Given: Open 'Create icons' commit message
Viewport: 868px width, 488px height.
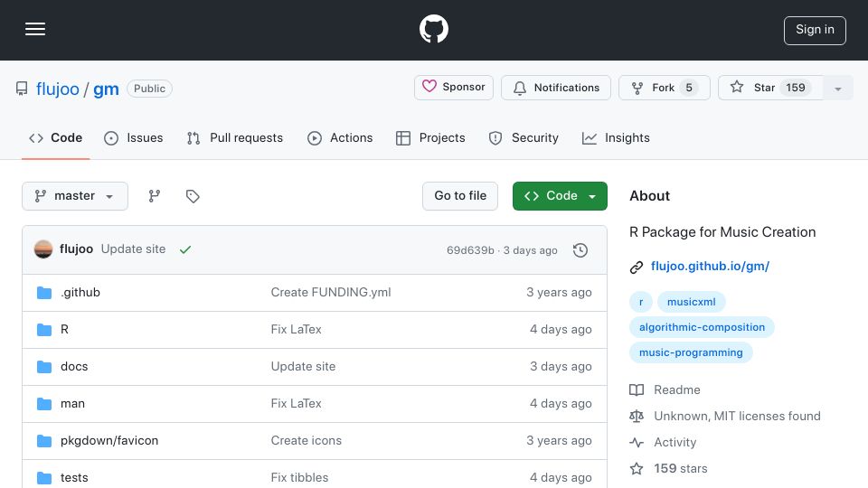Looking at the screenshot, I should click(x=307, y=440).
